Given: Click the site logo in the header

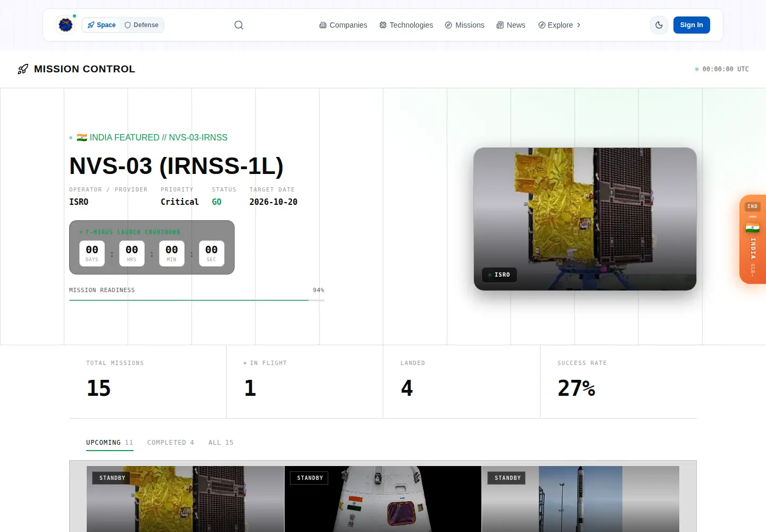Looking at the screenshot, I should click(65, 24).
